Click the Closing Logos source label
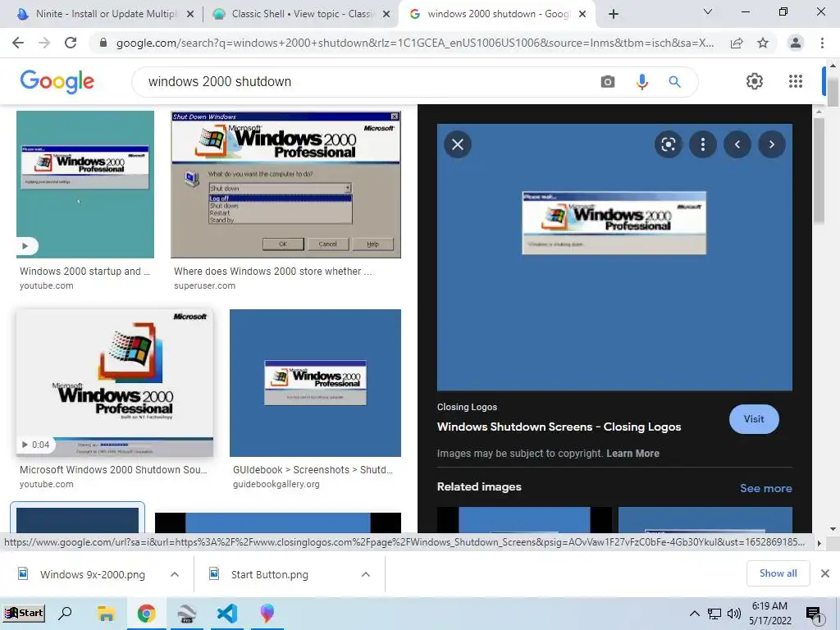 [467, 407]
